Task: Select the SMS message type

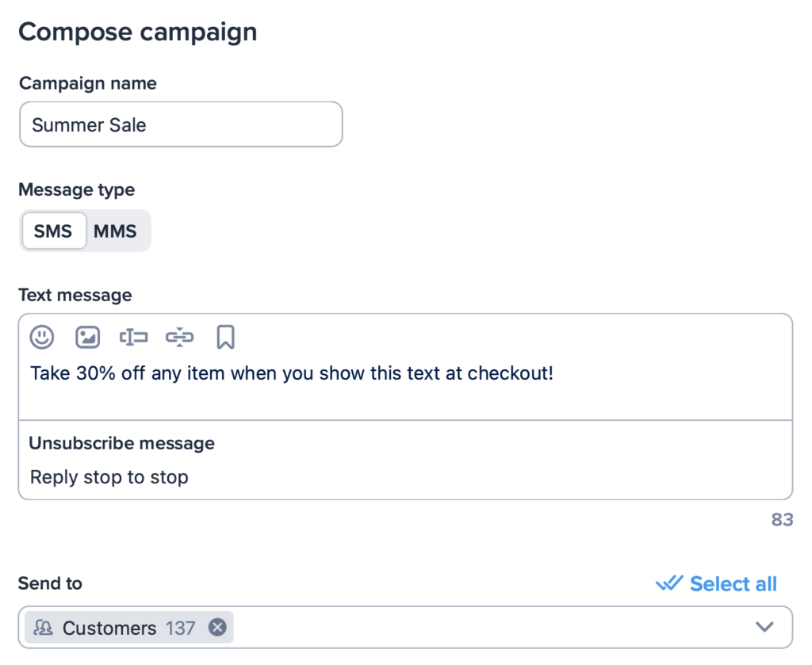Action: click(x=53, y=231)
